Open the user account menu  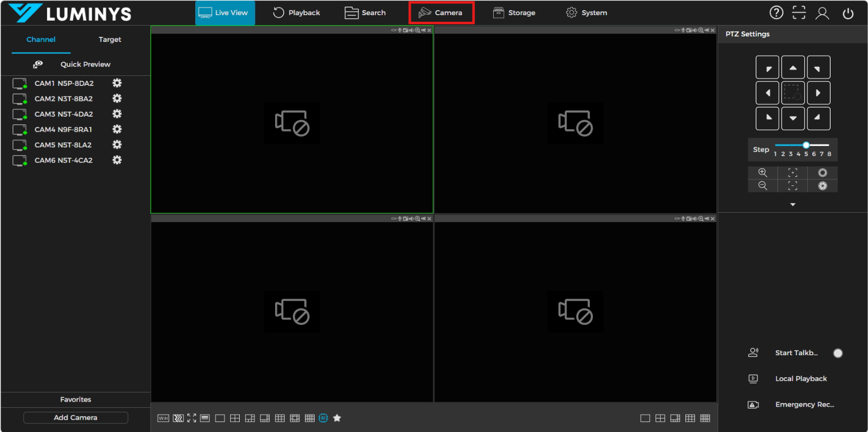(822, 13)
